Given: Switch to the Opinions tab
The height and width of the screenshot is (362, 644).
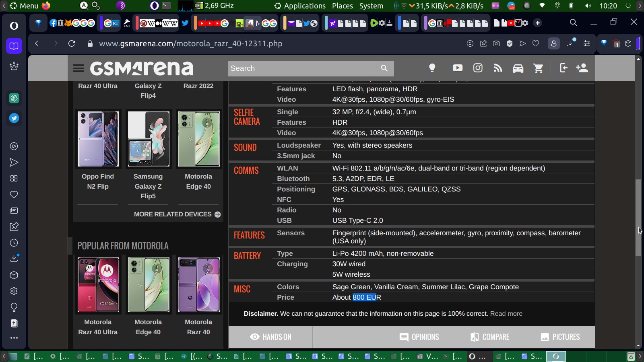Looking at the screenshot, I should click(419, 337).
